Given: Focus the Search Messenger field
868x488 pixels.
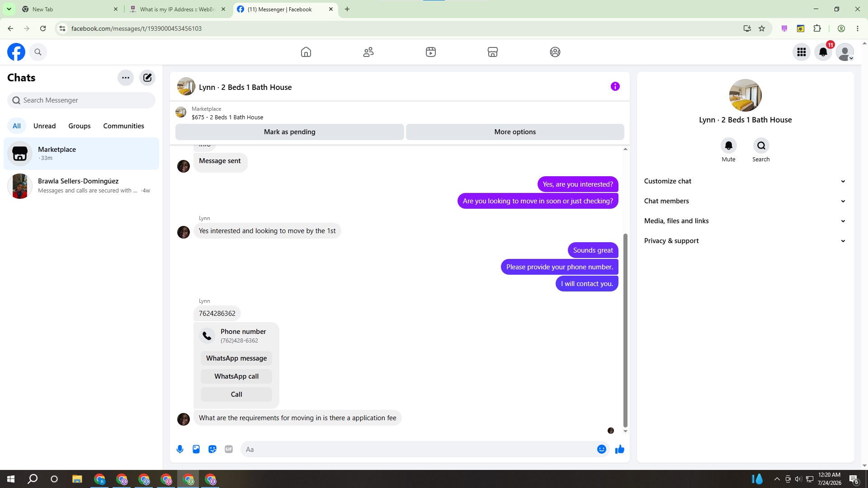Looking at the screenshot, I should [x=81, y=100].
